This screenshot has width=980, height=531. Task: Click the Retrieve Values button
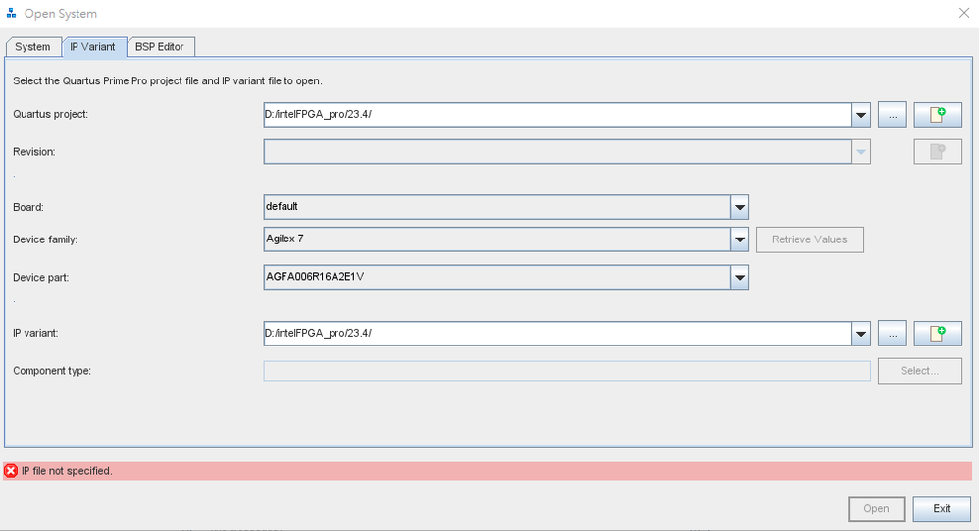pyautogui.click(x=809, y=239)
